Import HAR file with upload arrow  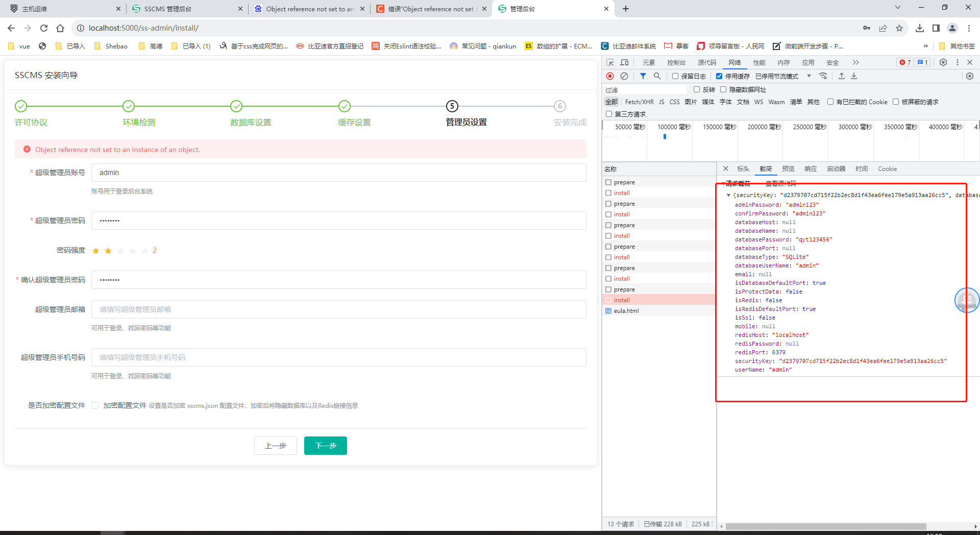point(842,76)
